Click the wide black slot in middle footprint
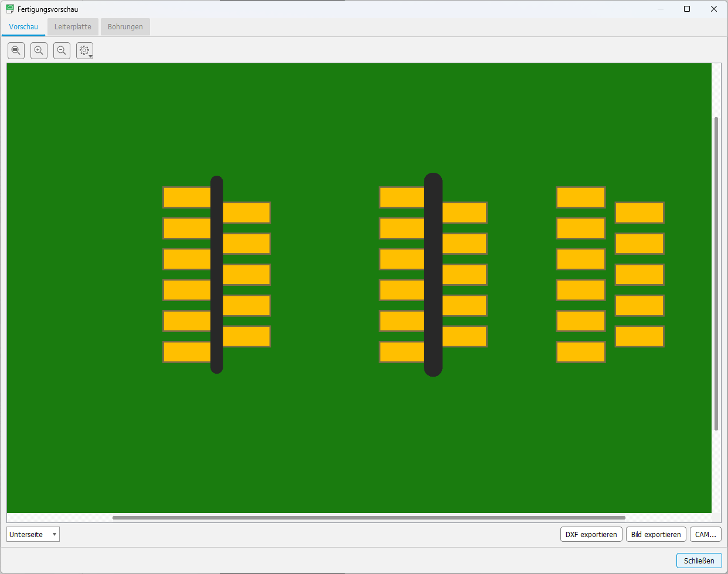Screen dimensions: 728x574 coord(433,274)
